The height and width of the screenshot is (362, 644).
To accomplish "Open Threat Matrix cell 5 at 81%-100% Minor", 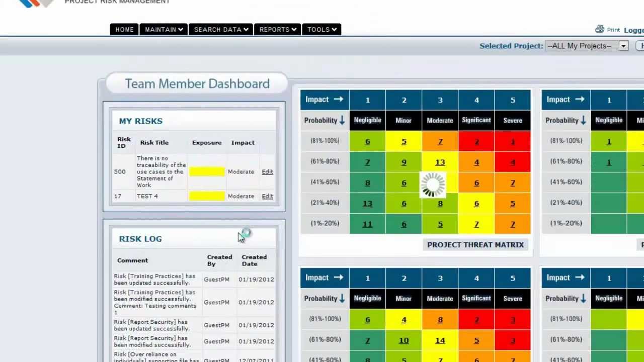I will (404, 141).
